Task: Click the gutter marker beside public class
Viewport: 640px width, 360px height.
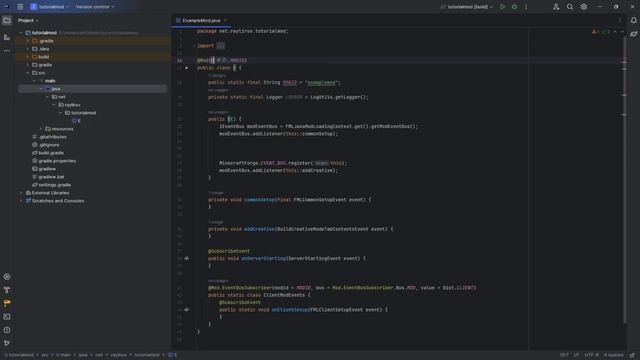Action: point(187,68)
